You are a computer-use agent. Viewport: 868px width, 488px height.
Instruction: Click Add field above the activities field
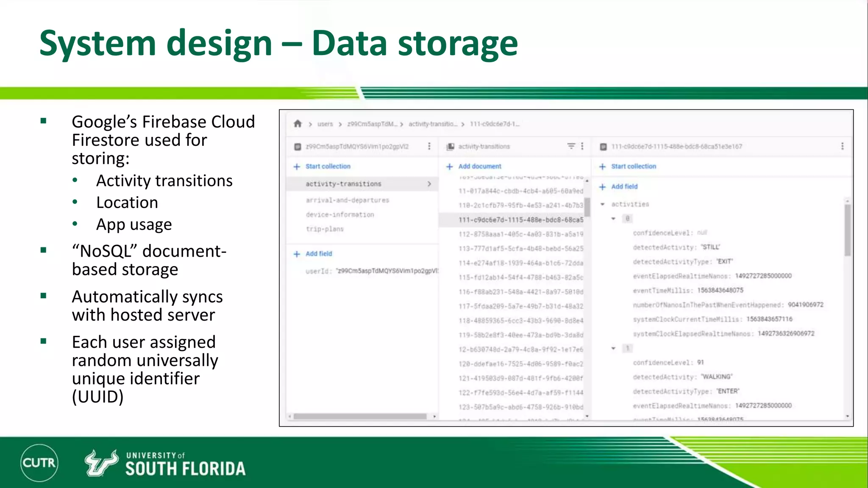618,186
